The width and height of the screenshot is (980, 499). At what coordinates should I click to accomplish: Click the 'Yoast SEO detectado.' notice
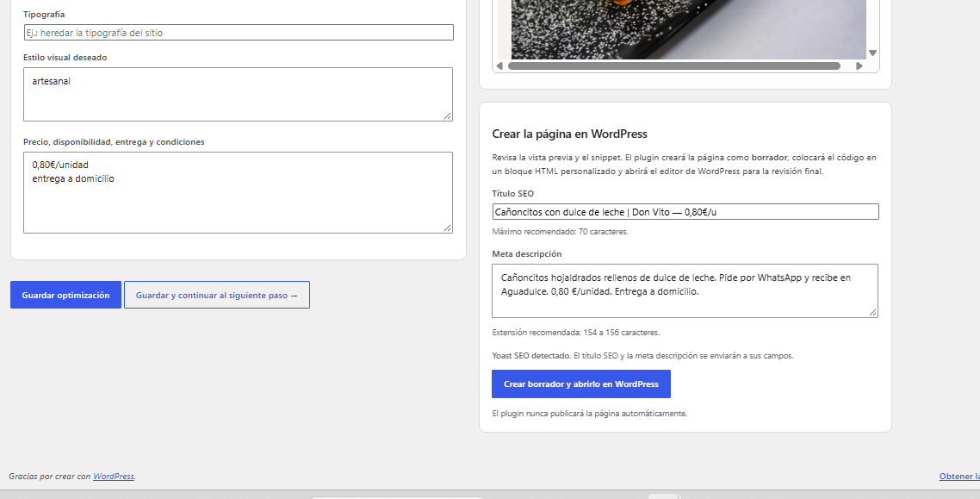[532, 356]
